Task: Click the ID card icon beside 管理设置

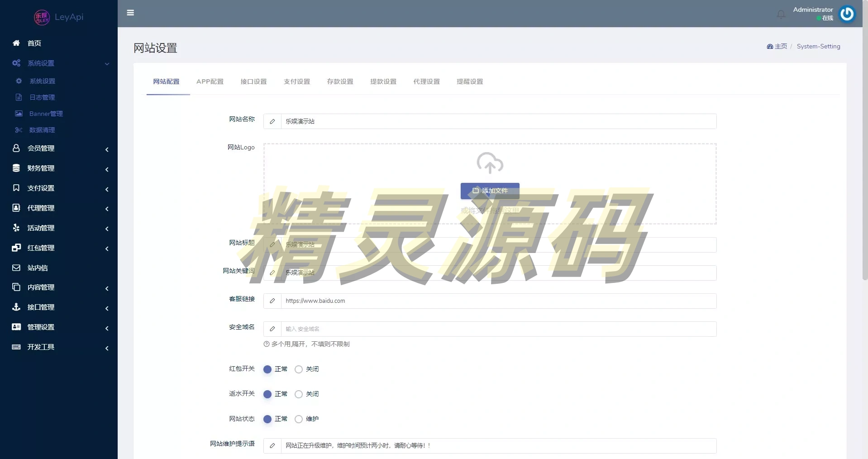Action: tap(16, 327)
